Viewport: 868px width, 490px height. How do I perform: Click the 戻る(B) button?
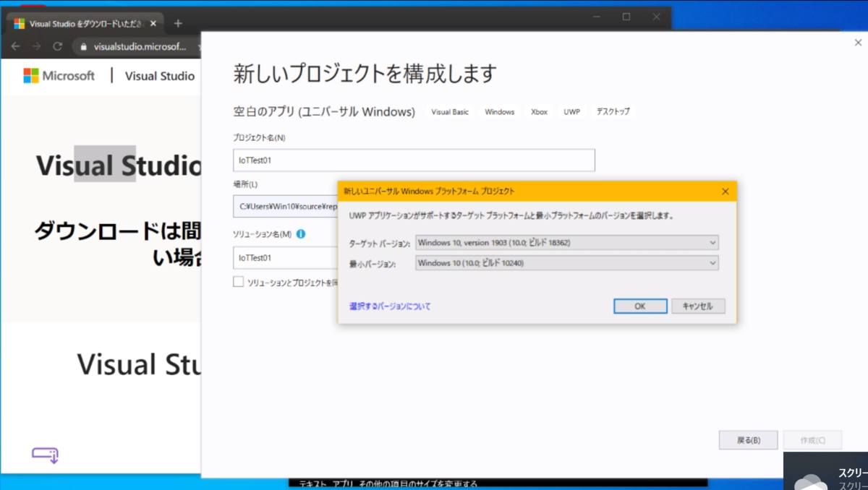click(x=748, y=439)
